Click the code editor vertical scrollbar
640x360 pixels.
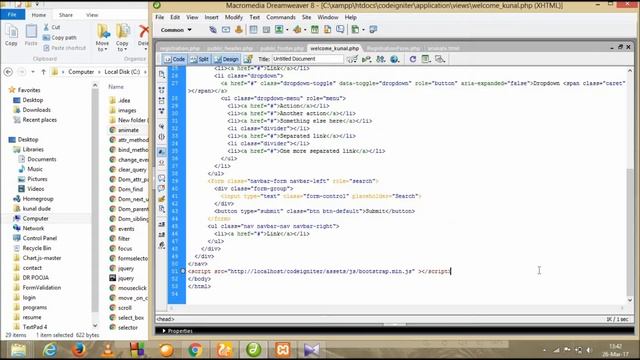point(630,231)
